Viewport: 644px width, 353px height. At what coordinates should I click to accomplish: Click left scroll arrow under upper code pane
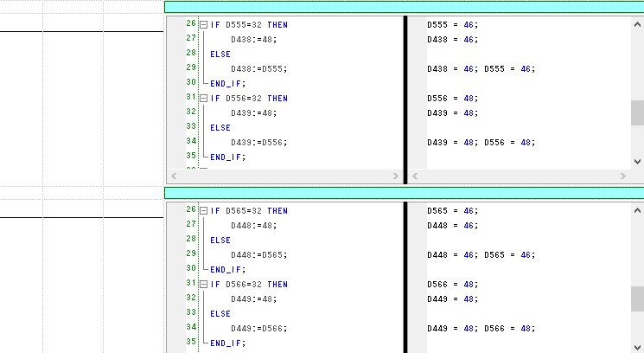pyautogui.click(x=174, y=176)
